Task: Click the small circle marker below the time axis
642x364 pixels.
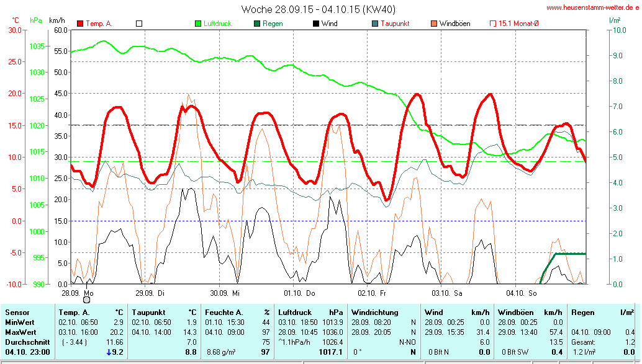Action: (x=86, y=300)
